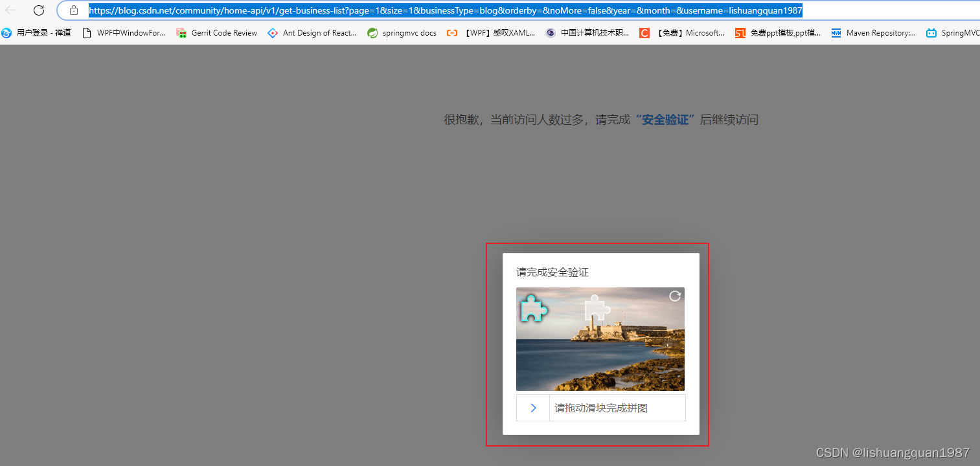
Task: Click the cyan puzzle piece in the image
Action: coord(534,309)
